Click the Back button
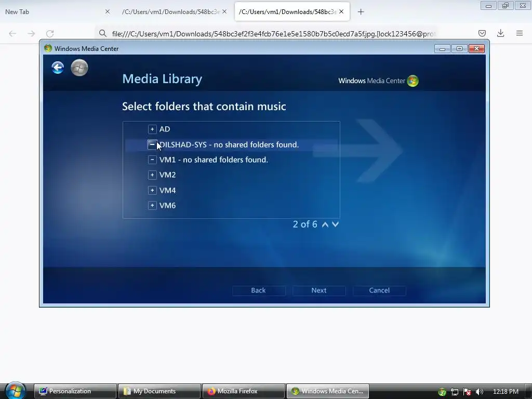The width and height of the screenshot is (532, 399). point(259,290)
